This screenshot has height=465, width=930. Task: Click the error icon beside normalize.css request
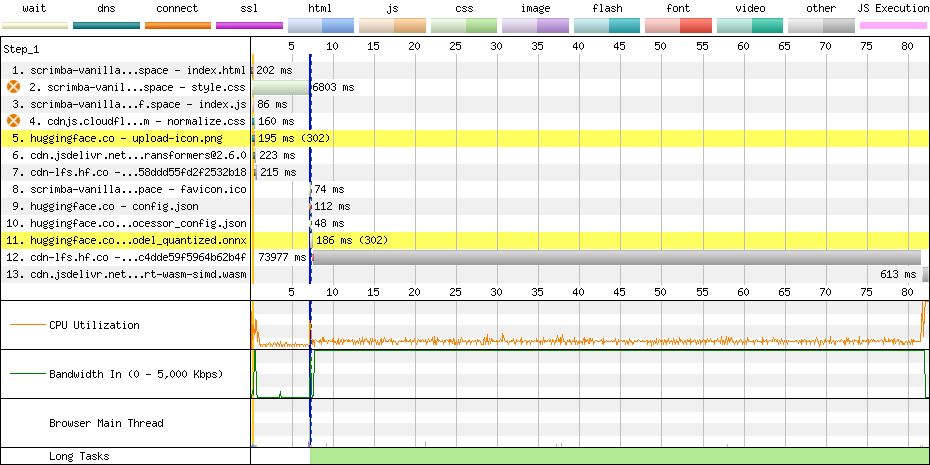[14, 121]
